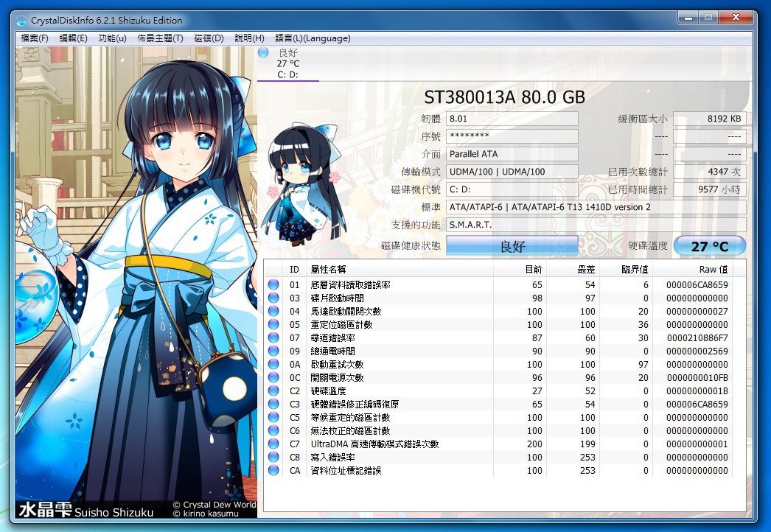Click the standard field ATA/ATAPI-6
The image size is (771, 532).
click(596, 207)
